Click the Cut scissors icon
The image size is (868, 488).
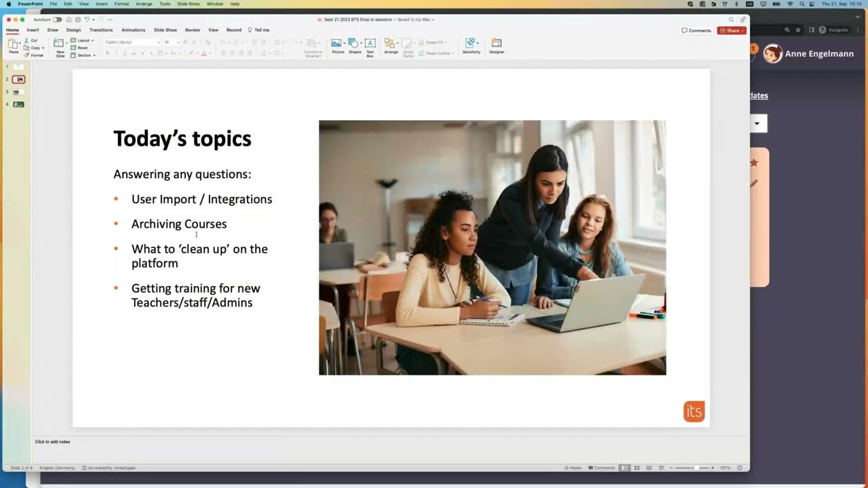coord(26,41)
